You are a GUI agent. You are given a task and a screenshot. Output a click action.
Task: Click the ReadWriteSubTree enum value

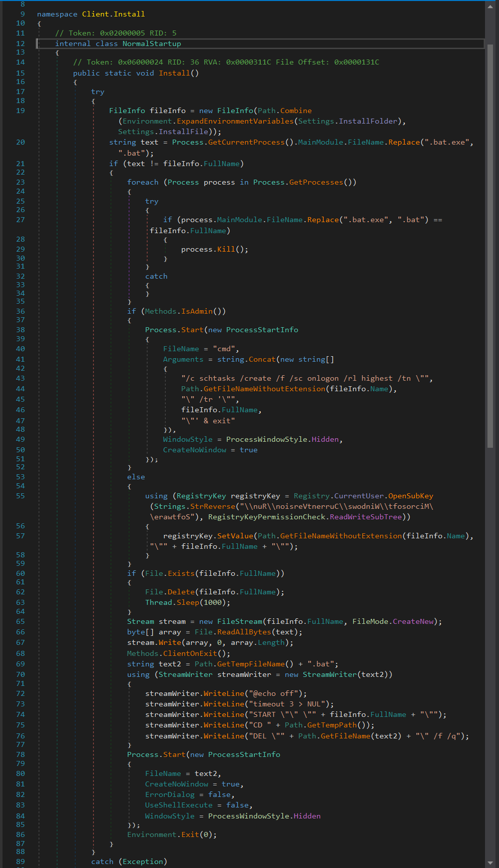point(368,517)
